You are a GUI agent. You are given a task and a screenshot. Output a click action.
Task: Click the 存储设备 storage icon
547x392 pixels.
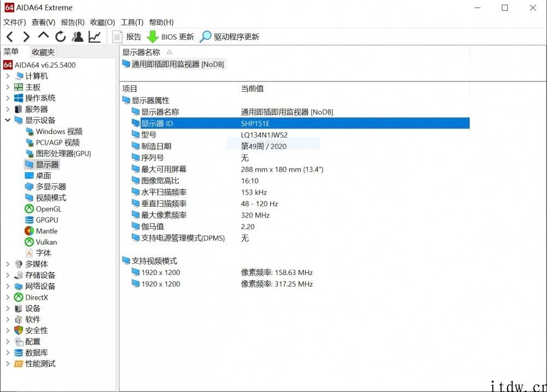(x=19, y=275)
